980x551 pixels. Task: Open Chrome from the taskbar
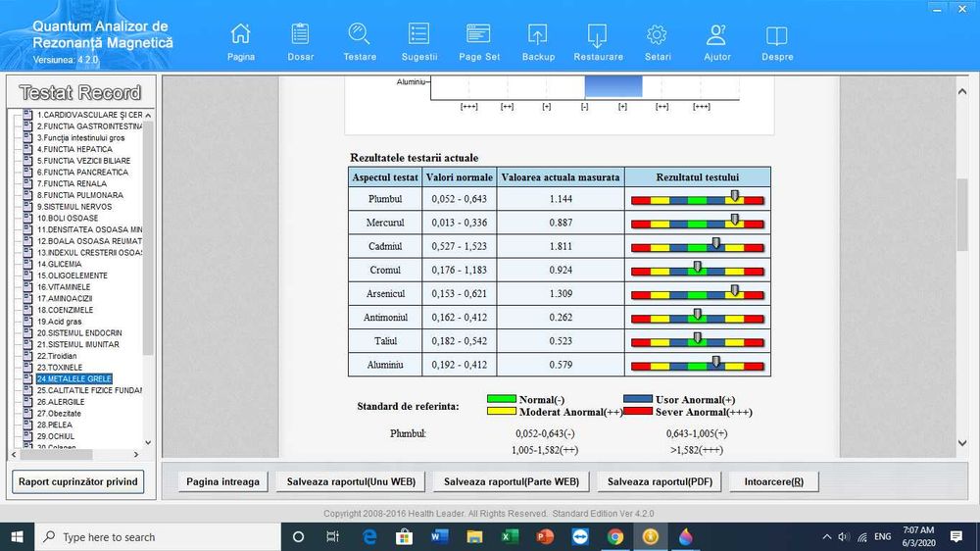click(615, 536)
